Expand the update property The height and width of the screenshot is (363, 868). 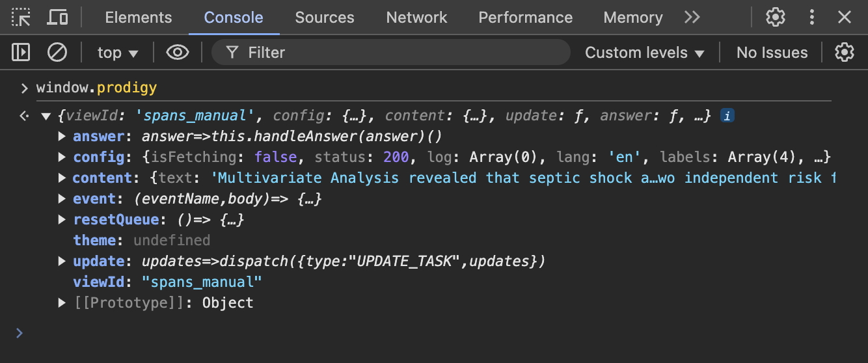(x=62, y=262)
